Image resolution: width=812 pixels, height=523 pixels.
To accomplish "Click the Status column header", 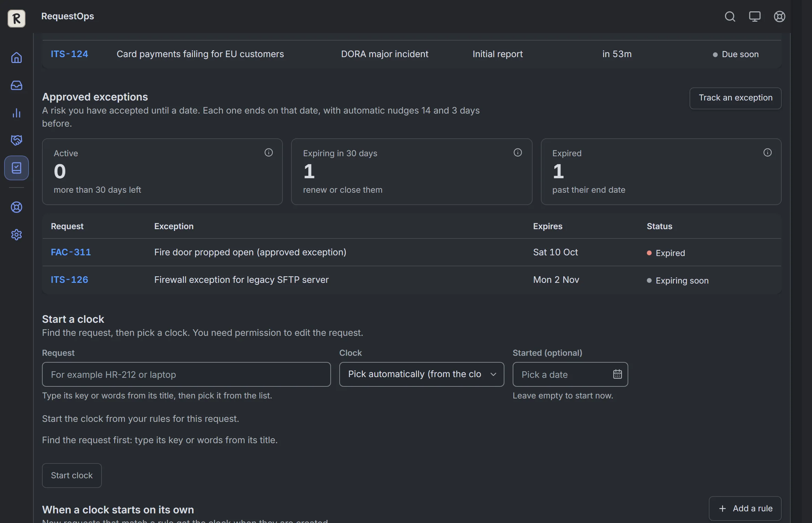I will 659,226.
